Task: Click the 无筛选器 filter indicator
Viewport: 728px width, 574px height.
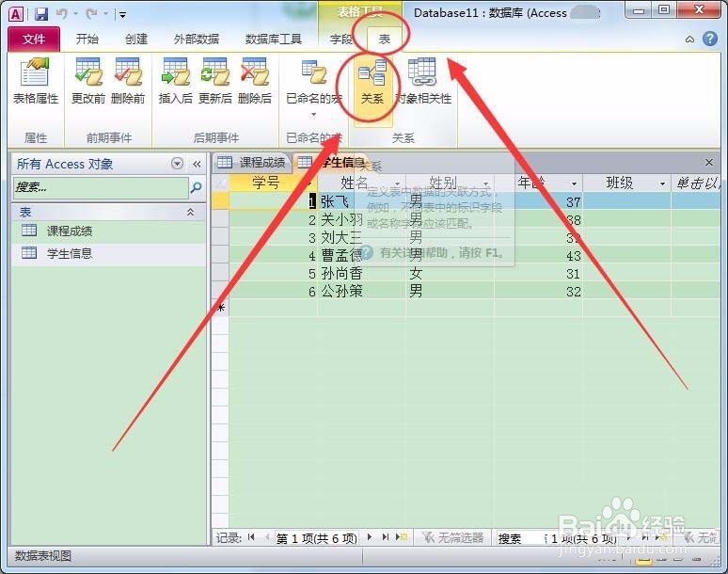Action: (452, 538)
